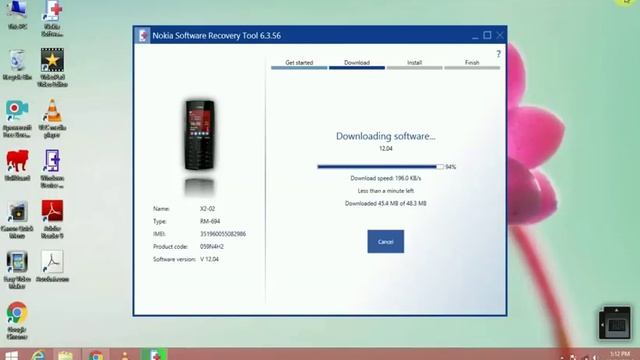Image resolution: width=640 pixels, height=360 pixels.
Task: Click the Nokia Recovery Tool title bar icon
Action: (x=143, y=36)
